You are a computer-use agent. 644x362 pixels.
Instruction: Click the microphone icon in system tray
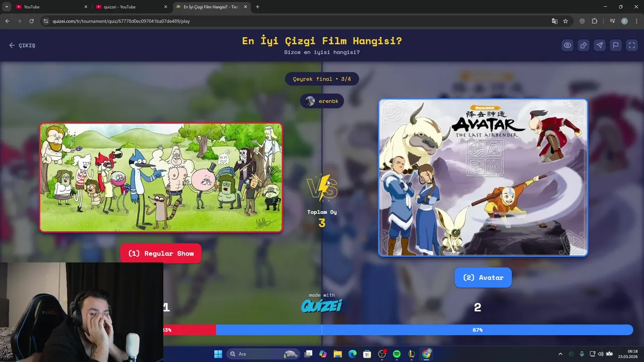coord(582,354)
